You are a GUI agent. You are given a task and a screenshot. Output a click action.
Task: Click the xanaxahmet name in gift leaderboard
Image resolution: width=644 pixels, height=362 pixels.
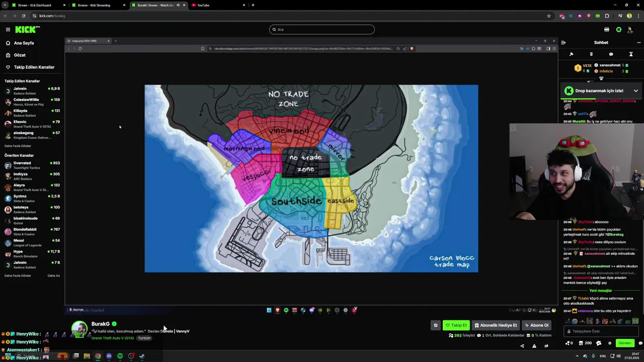coord(610,65)
